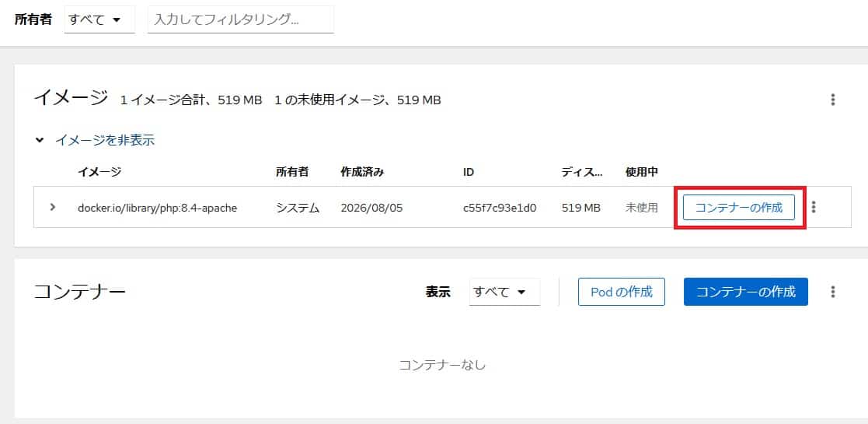Expand the docker.io/library/php:8.4-apache image row
Screen dimensions: 868x424
[53, 207]
